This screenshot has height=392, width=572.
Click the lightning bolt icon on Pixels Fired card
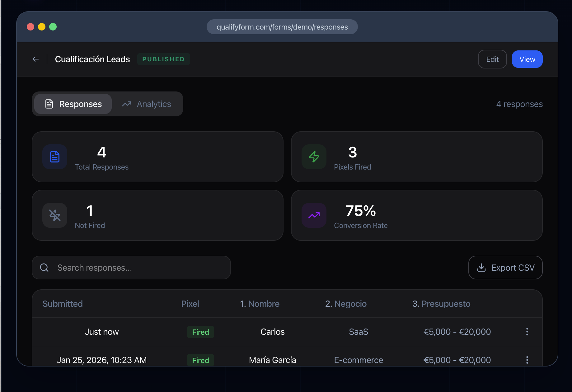click(x=314, y=157)
